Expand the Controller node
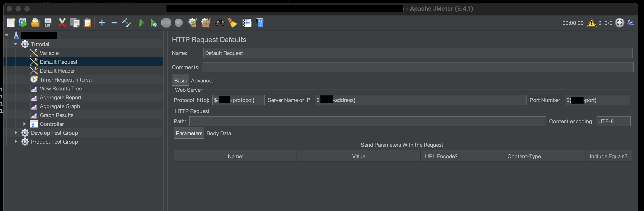This screenshot has height=211, width=644. 25,123
